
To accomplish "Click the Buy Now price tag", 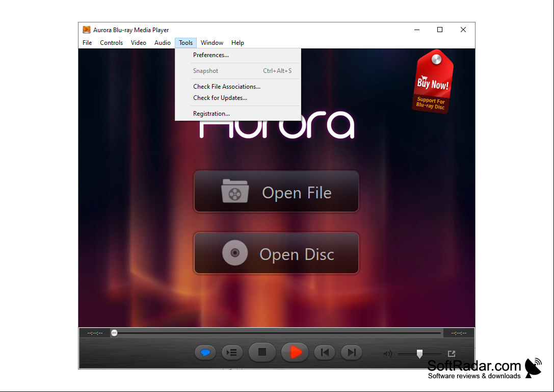I will pos(433,82).
